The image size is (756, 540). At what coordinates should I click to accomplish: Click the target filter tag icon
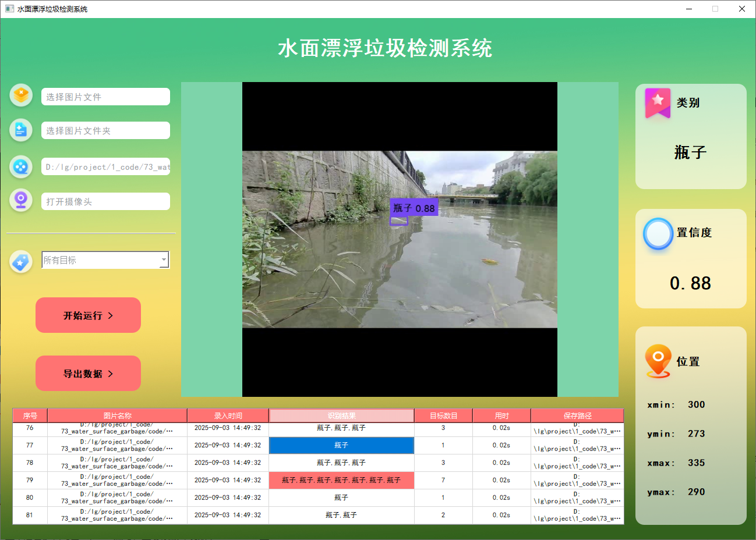click(21, 262)
